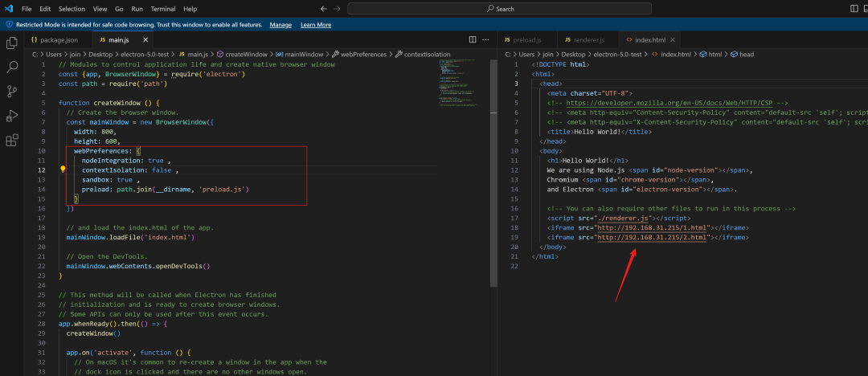
Task: Open the 192.168.31.215/1.html iframe link
Action: pos(651,227)
